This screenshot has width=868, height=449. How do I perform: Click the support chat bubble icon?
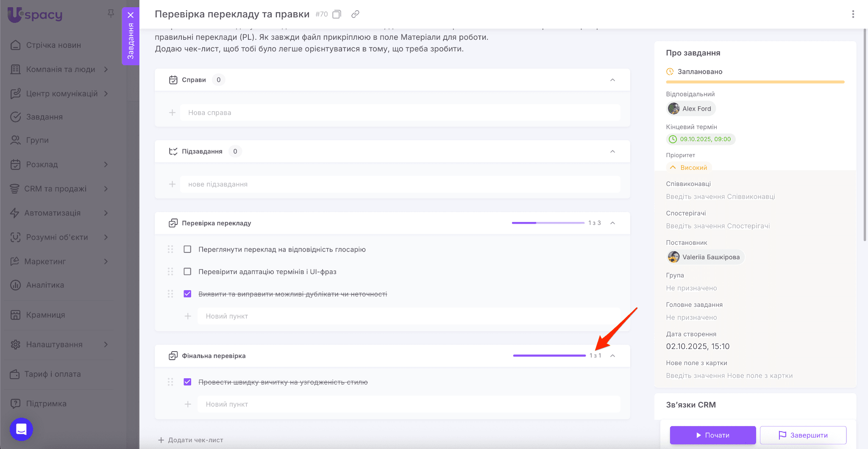tap(21, 429)
